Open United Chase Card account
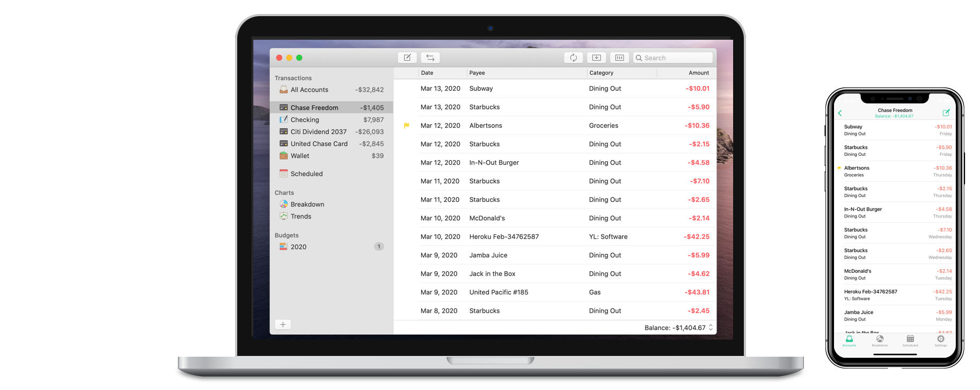This screenshot has width=980, height=390. pos(331,143)
